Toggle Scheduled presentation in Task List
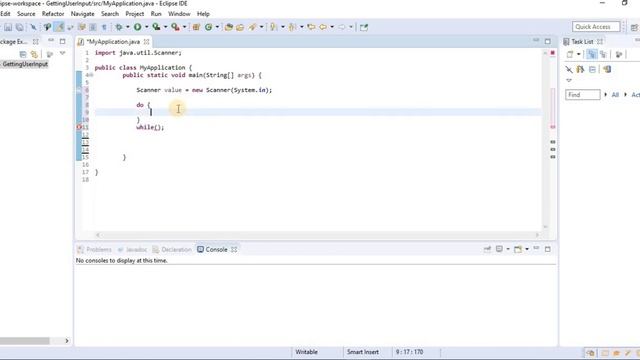This screenshot has height=360, width=640. [603, 54]
